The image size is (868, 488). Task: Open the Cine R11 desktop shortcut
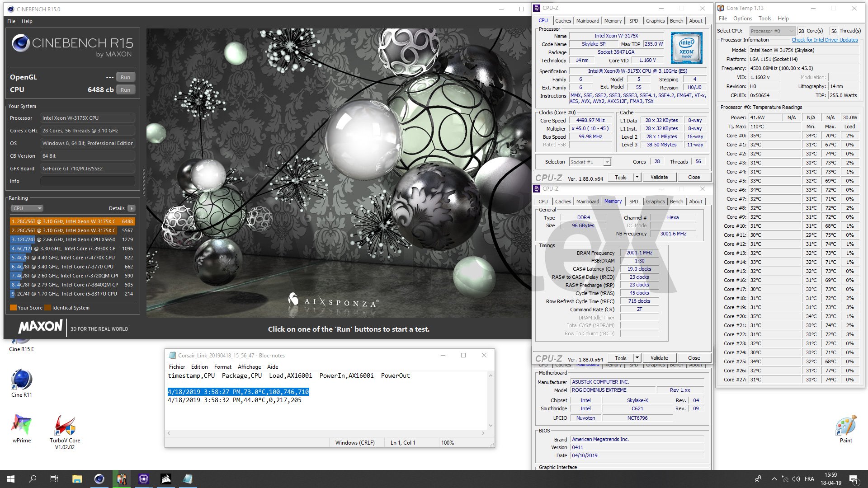pos(22,383)
